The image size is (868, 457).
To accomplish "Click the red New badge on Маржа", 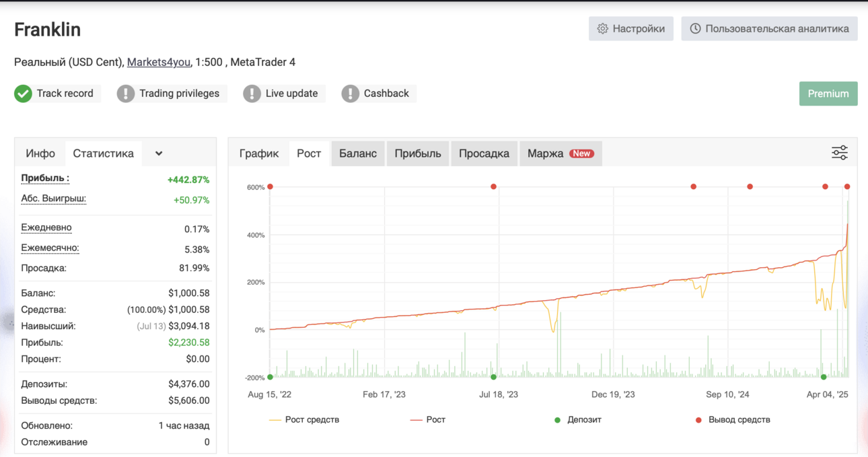I will pos(581,153).
